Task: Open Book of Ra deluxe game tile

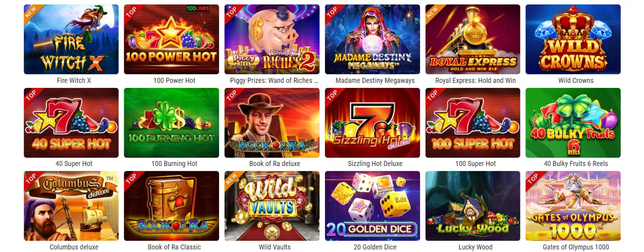Action: pos(272,123)
